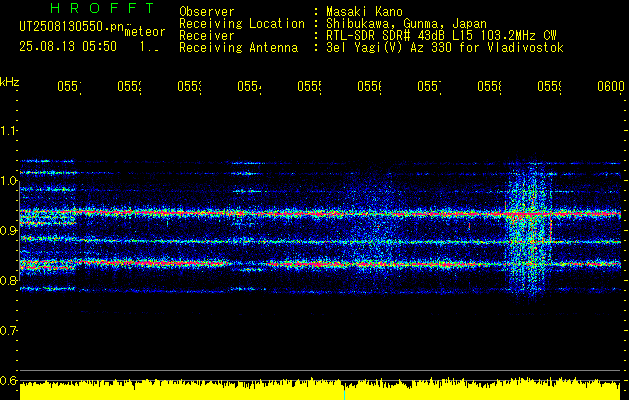Click the Observer label
Viewport: 629px width, 400px height.
coord(207,11)
